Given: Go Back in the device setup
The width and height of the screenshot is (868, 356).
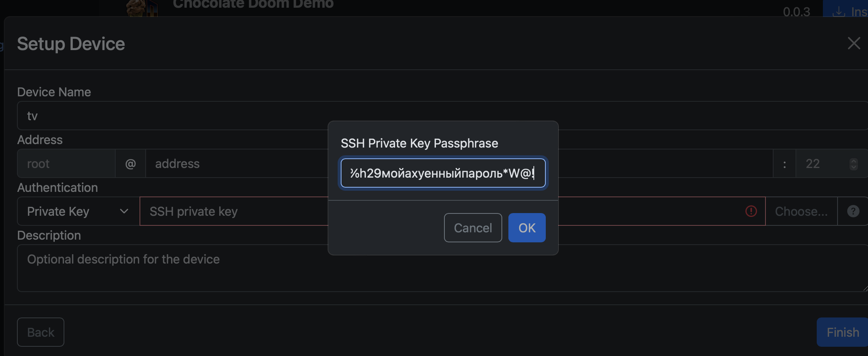Looking at the screenshot, I should pos(40,332).
